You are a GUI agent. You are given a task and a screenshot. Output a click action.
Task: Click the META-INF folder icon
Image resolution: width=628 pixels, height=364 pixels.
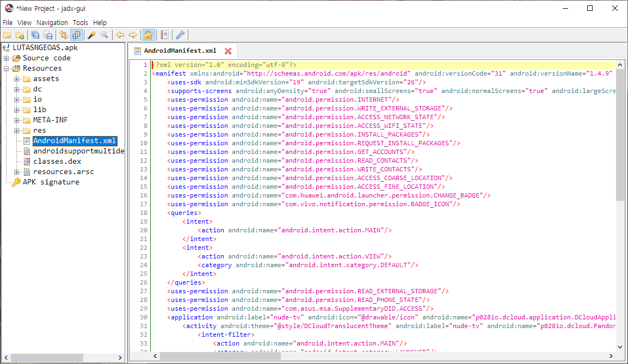27,121
